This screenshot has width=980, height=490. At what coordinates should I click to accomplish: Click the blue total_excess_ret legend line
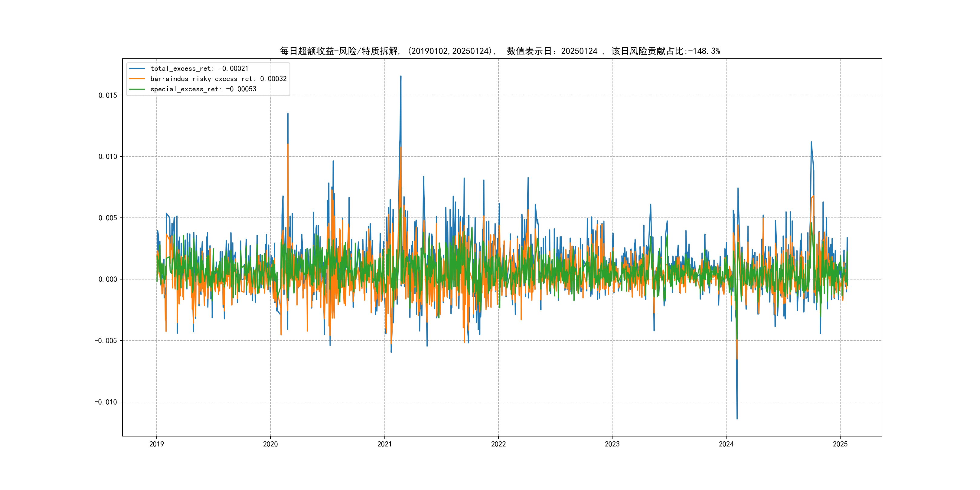[137, 68]
